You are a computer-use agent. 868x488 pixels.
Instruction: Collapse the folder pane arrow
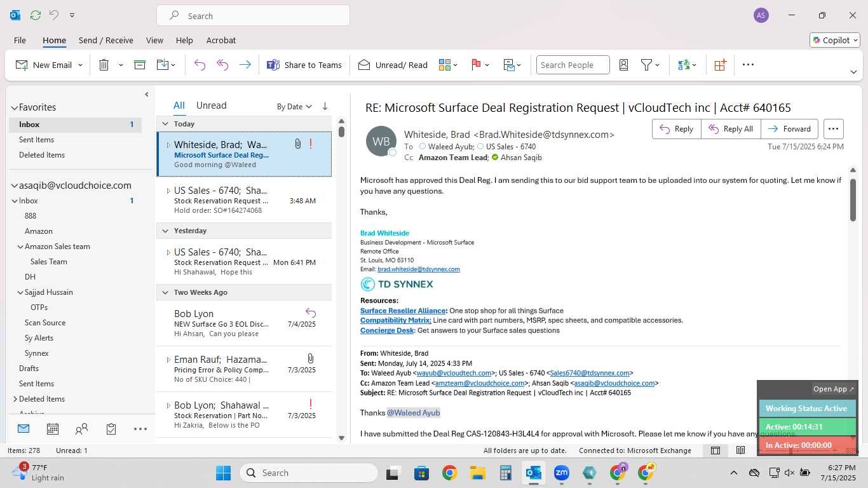coord(146,95)
